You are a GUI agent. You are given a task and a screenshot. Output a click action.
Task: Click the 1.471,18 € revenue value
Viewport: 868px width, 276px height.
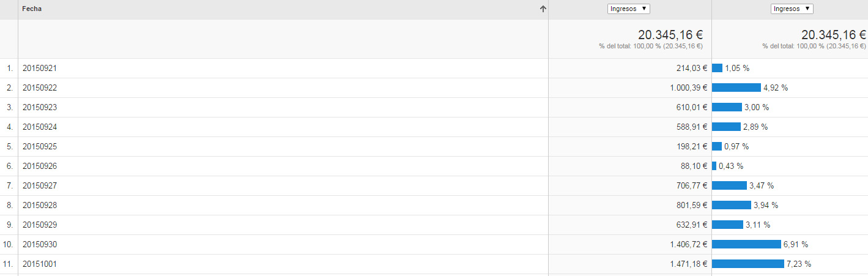tap(688, 264)
